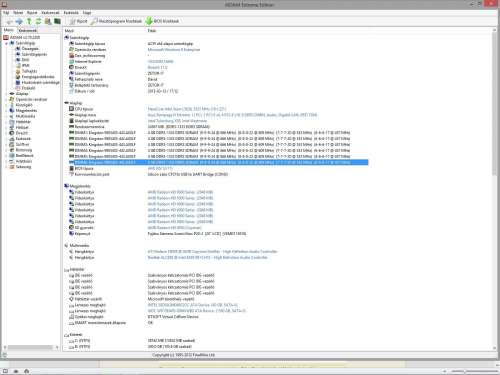This screenshot has width=500, height=375.
Task: Open the Súgó menu
Action: pos(87,13)
